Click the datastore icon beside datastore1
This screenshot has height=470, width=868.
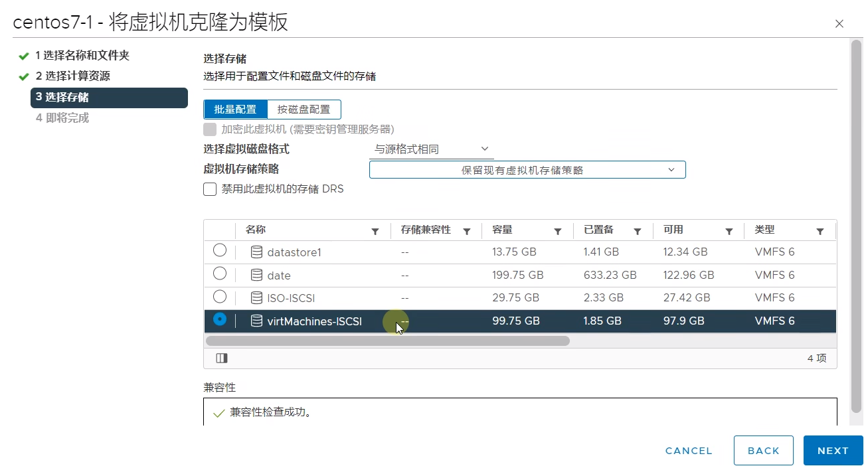[256, 252]
